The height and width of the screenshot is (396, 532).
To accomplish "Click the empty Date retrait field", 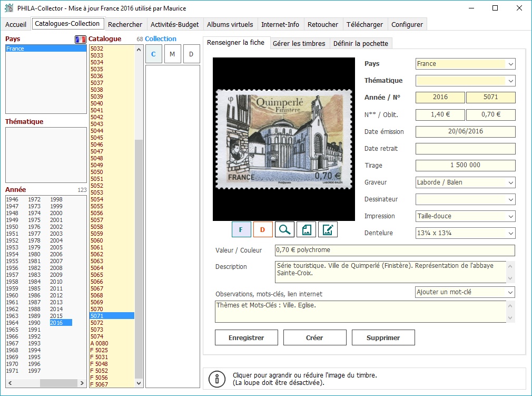I will tap(466, 148).
